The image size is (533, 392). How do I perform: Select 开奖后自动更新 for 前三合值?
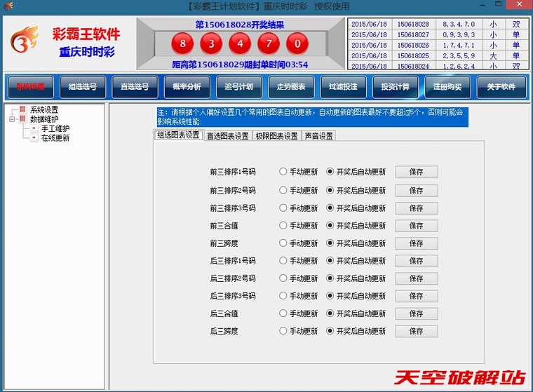point(330,226)
